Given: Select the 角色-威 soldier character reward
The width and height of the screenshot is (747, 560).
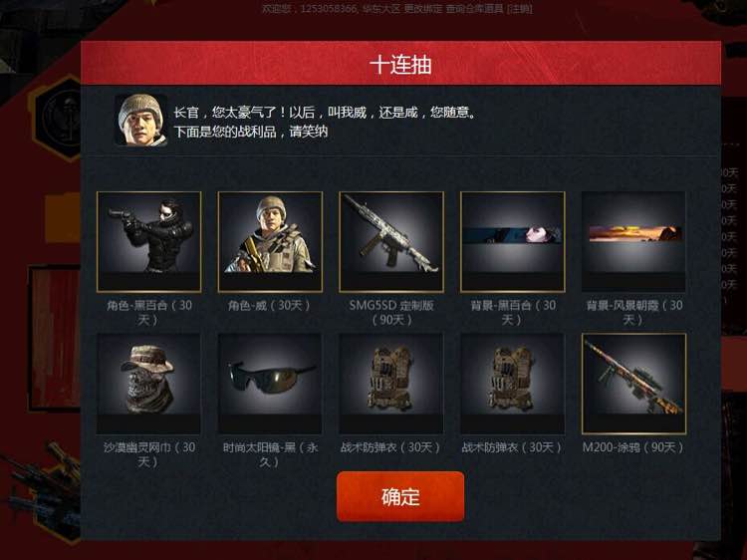Looking at the screenshot, I should (270, 241).
